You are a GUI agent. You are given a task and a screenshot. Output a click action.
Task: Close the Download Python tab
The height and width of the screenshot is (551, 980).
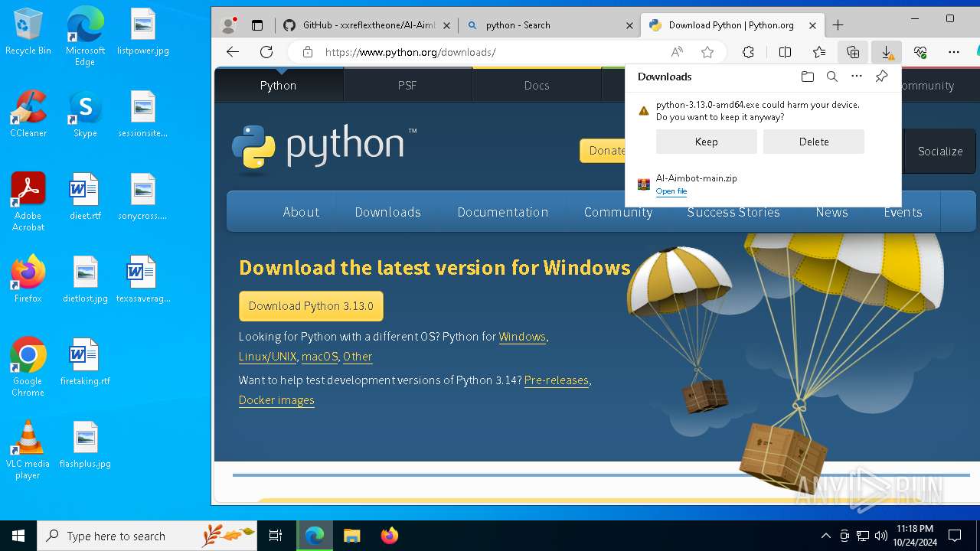(812, 25)
